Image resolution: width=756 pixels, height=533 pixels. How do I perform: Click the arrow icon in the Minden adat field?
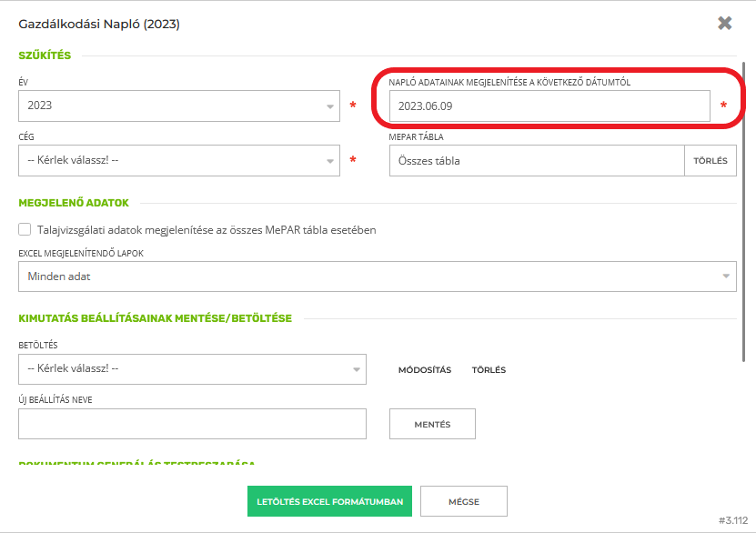coord(726,277)
